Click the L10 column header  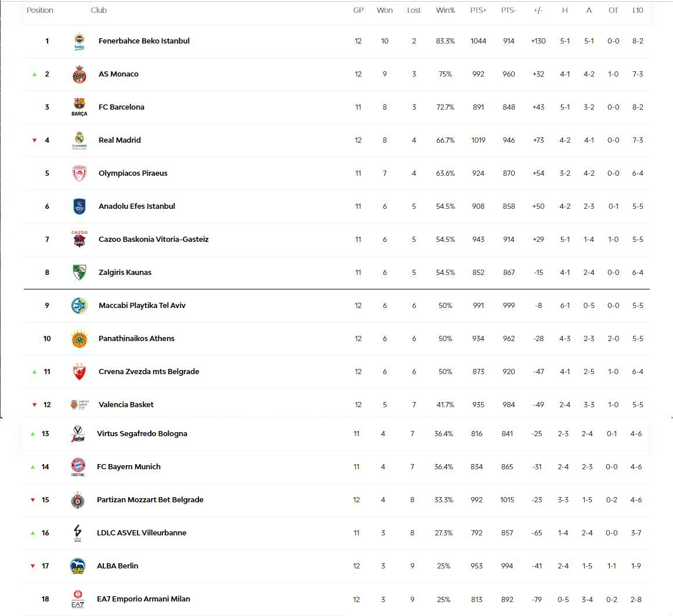click(x=638, y=10)
